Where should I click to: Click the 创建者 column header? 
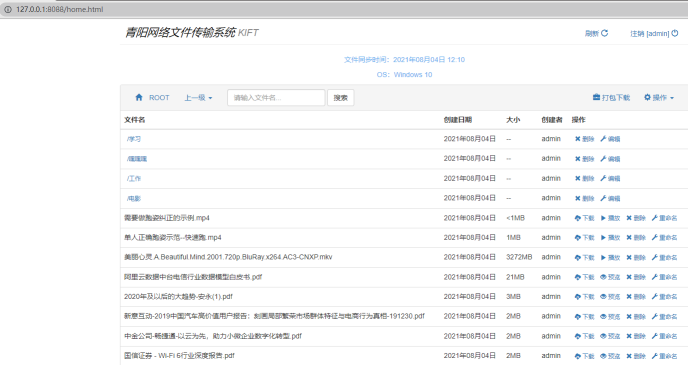(552, 120)
